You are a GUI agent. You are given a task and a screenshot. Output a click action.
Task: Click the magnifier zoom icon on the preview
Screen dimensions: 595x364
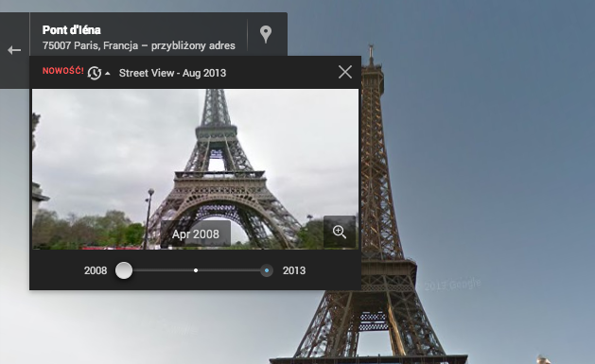340,232
